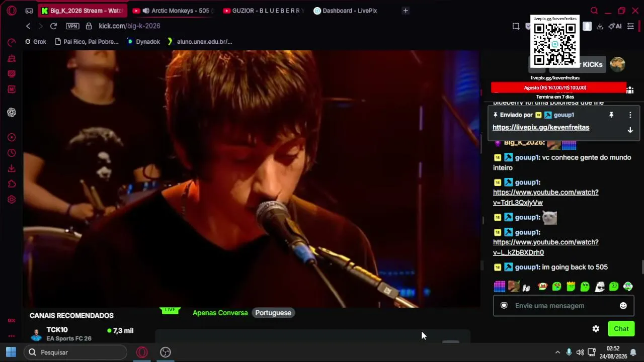Open GX Control speedometer in sidebar
Image resolution: width=644 pixels, height=362 pixels.
[x=12, y=43]
